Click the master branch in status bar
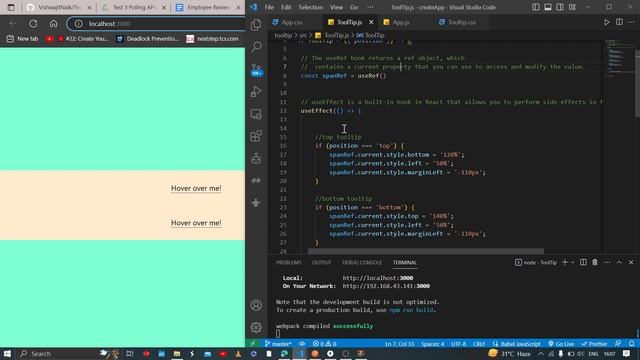640x360 pixels. click(278, 344)
